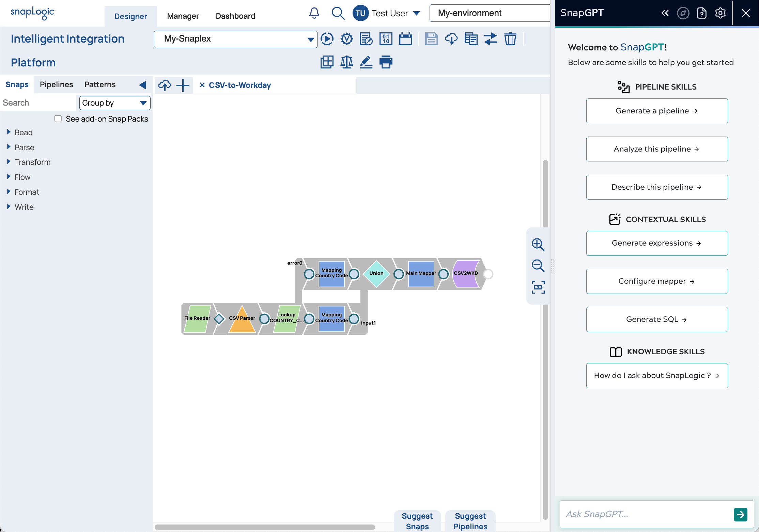
Task: Click the pipeline Migration icon
Action: pyautogui.click(x=491, y=38)
